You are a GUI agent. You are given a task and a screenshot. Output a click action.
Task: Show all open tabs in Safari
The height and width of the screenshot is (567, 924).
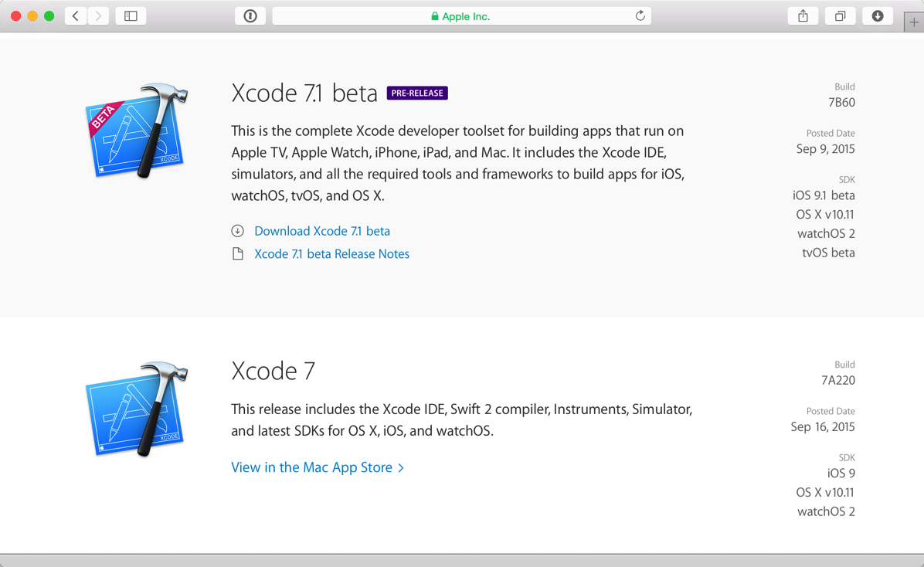point(840,15)
